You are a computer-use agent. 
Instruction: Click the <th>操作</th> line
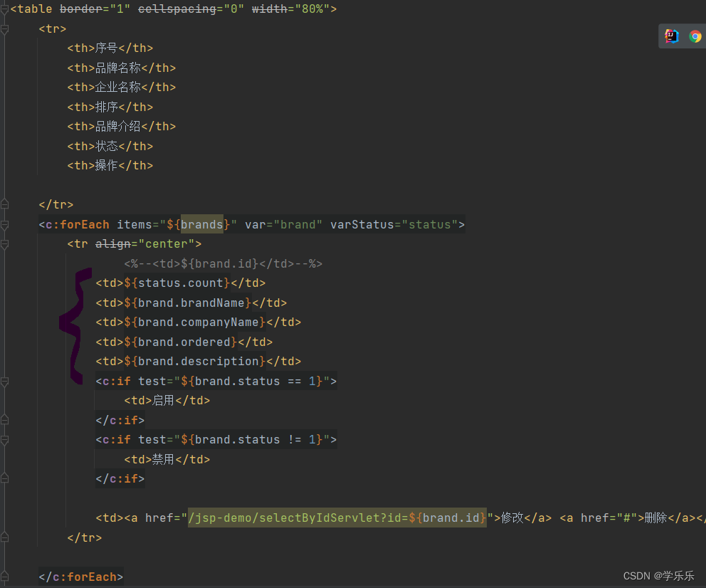110,165
